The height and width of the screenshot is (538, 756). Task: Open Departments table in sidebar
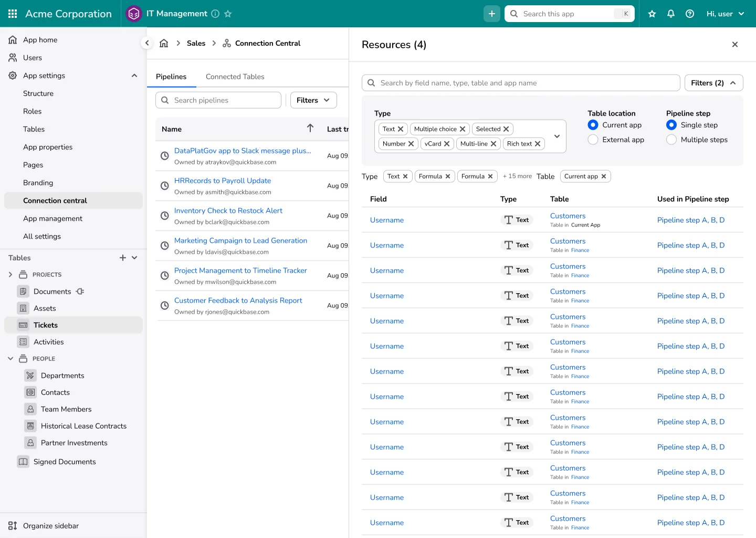(x=62, y=375)
